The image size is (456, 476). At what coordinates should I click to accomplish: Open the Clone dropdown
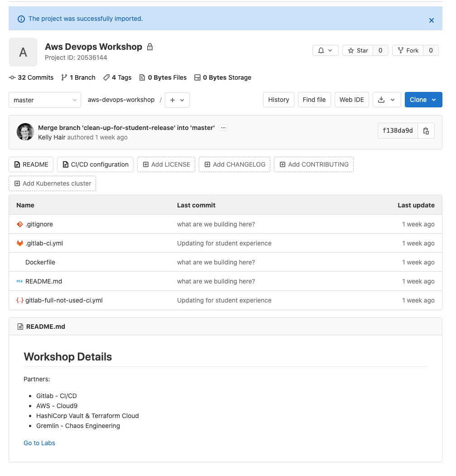point(423,100)
